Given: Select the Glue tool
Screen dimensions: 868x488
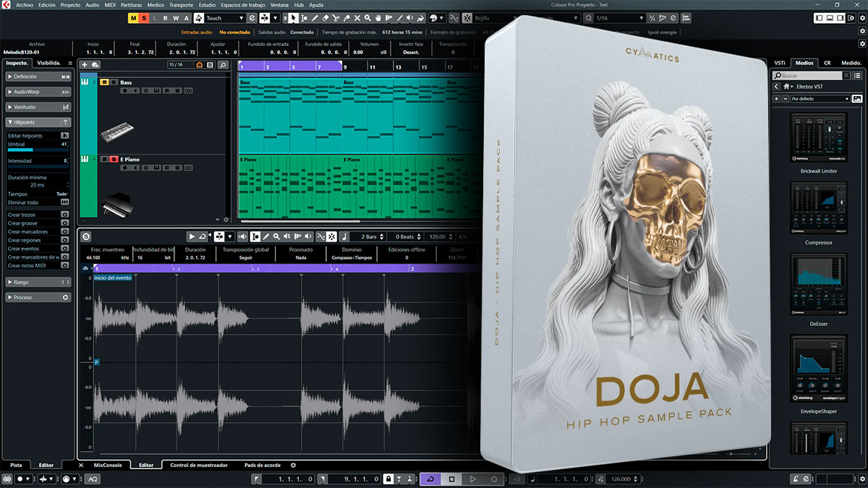Looking at the screenshot, I should pyautogui.click(x=347, y=17).
